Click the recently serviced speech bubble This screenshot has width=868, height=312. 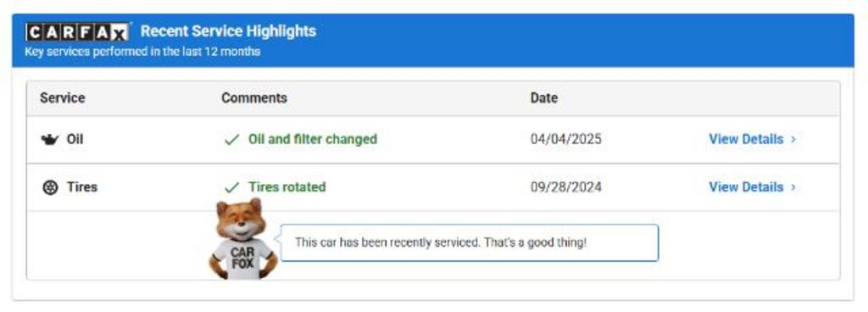(470, 242)
